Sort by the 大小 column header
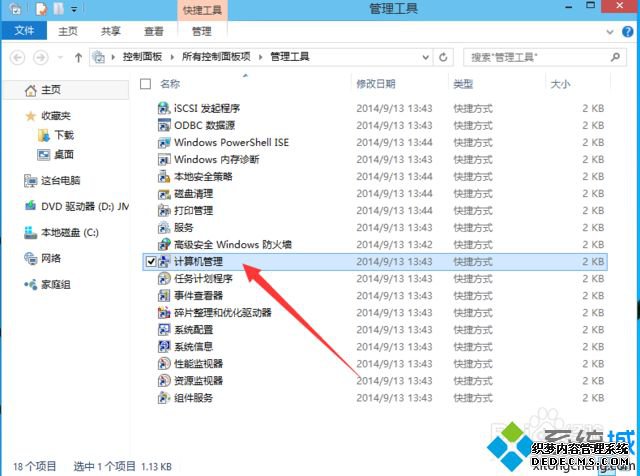 coord(560,84)
